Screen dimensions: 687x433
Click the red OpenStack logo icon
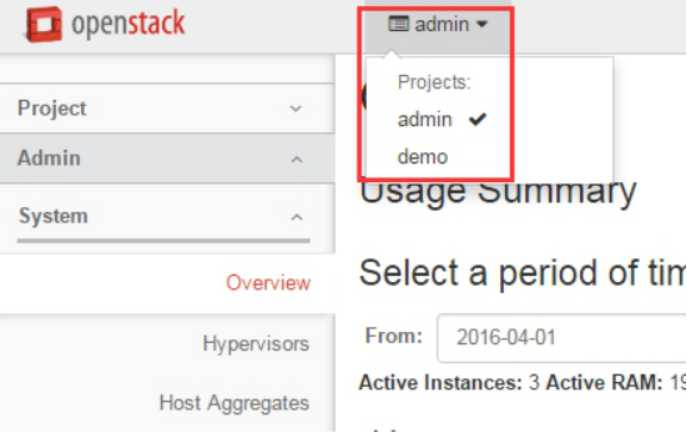click(43, 25)
